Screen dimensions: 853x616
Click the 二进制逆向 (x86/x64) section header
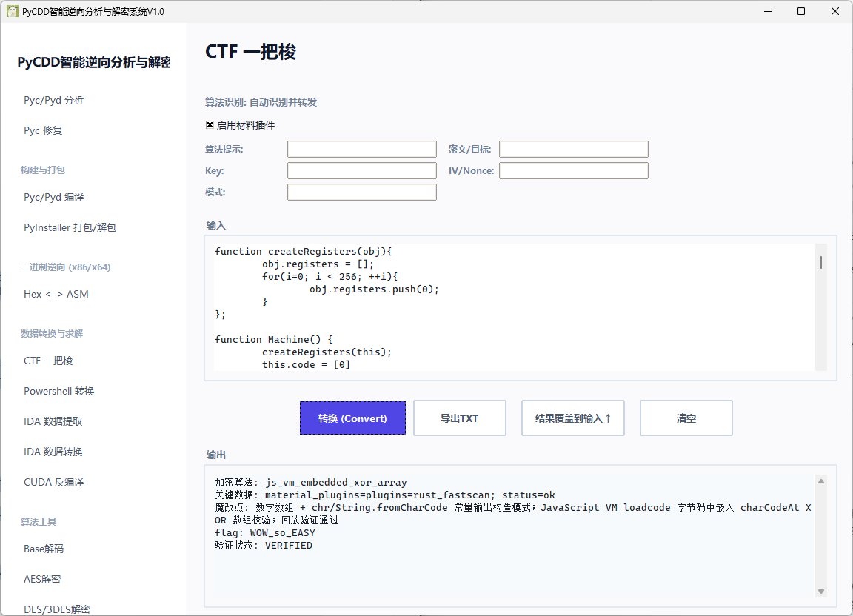point(65,267)
